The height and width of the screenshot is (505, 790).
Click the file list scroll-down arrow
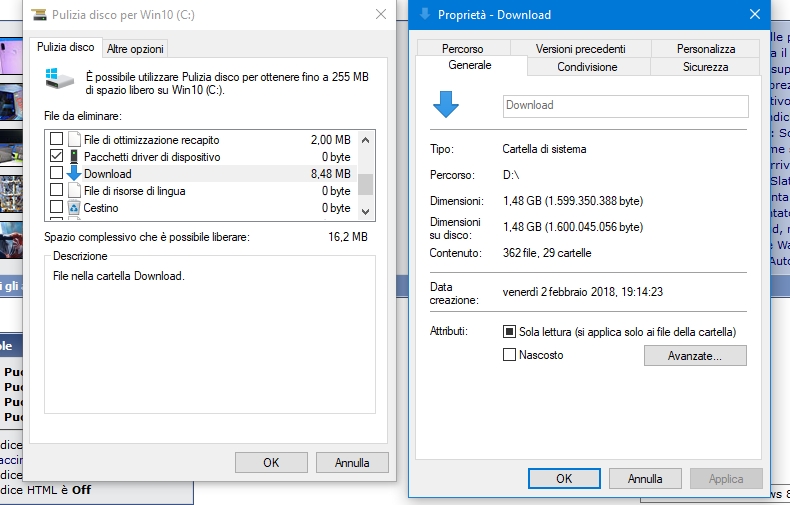click(x=366, y=212)
